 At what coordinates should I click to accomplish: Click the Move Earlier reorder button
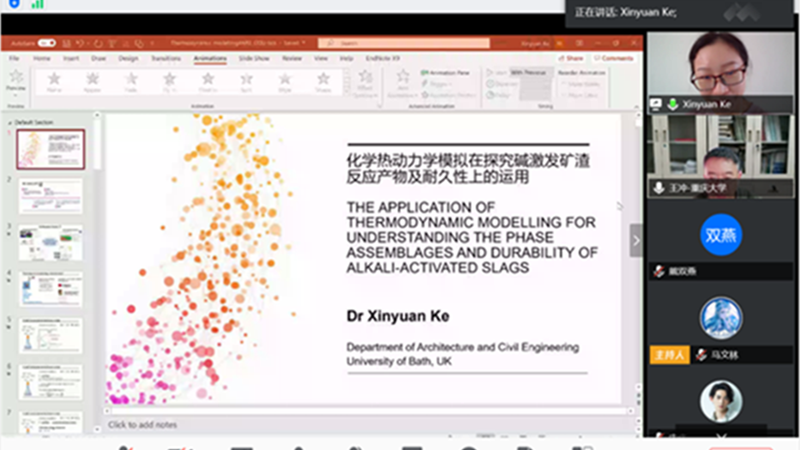pos(581,84)
